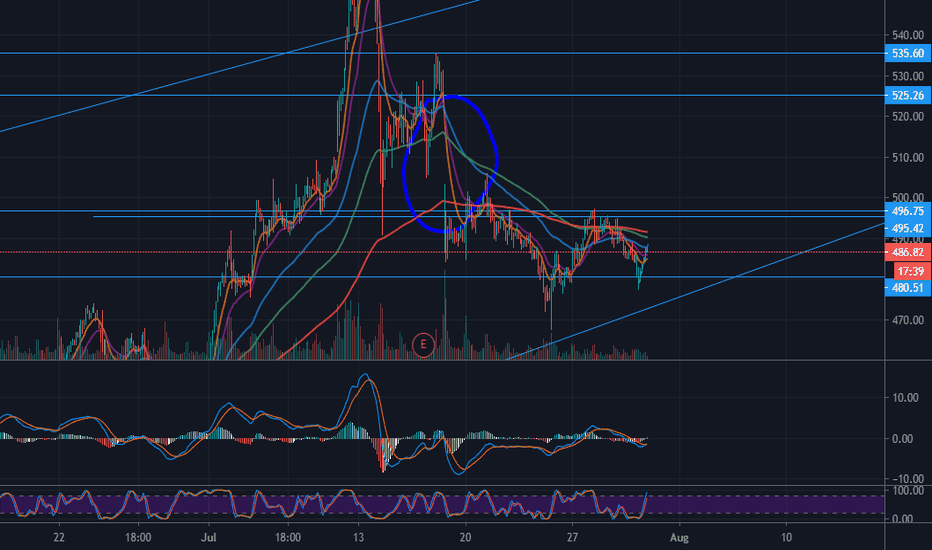Click the 17:39 countdown timer label

(911, 272)
